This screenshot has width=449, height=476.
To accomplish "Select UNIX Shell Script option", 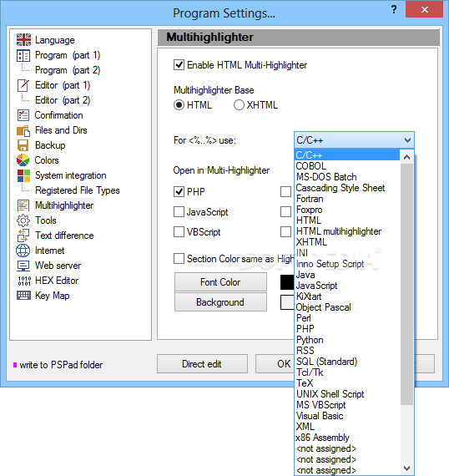I will tap(347, 394).
